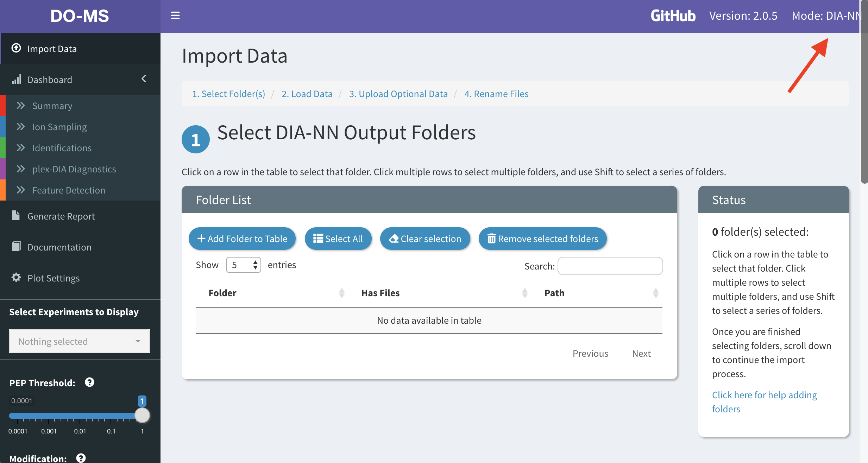This screenshot has height=463, width=868.
Task: Click the Documentation book icon
Action: pos(16,246)
